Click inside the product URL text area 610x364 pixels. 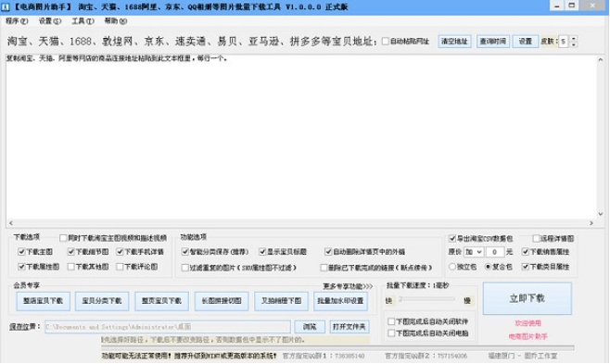coord(301,137)
